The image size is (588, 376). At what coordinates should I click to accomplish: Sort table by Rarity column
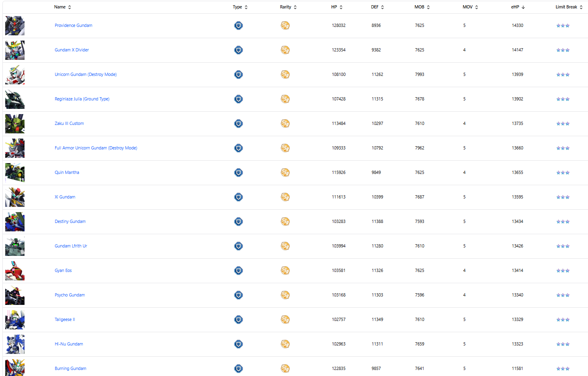point(288,7)
